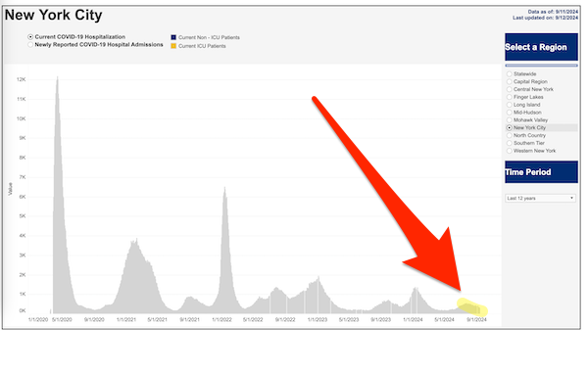
Task: Pick the Long Island region
Action: coord(510,105)
